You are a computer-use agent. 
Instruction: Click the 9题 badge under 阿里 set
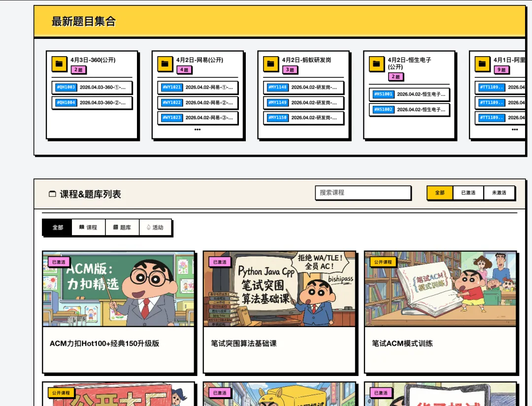(x=501, y=69)
